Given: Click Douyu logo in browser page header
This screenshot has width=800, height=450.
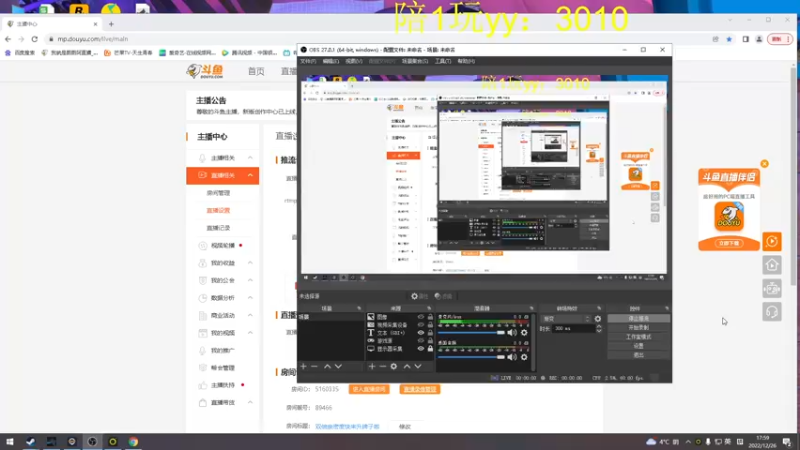Looking at the screenshot, I should pyautogui.click(x=205, y=71).
